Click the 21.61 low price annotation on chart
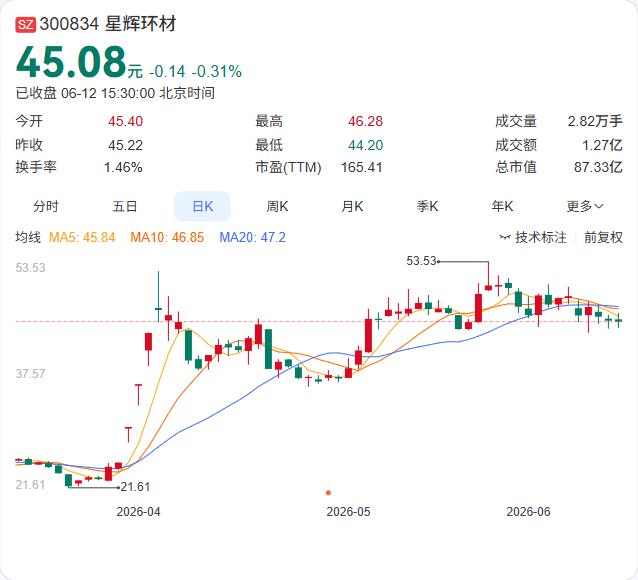This screenshot has width=638, height=580. pos(135,486)
